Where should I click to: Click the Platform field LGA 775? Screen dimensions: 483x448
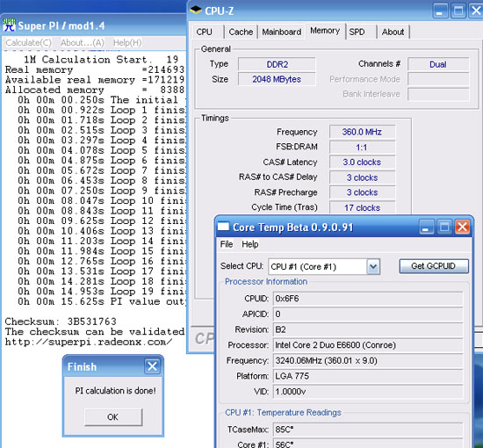(368, 376)
